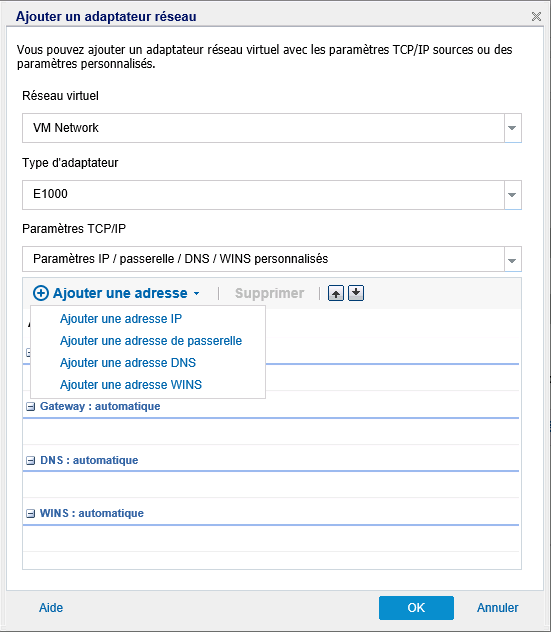Viewport: 551px width, 632px height.
Task: Open the Type d'adaptateur dropdown arrow
Action: click(512, 195)
